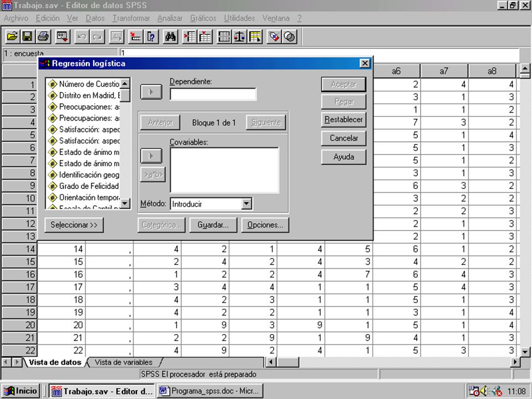Viewport: 532px width, 399px height.
Task: Click the Open file toolbar icon
Action: click(12, 37)
